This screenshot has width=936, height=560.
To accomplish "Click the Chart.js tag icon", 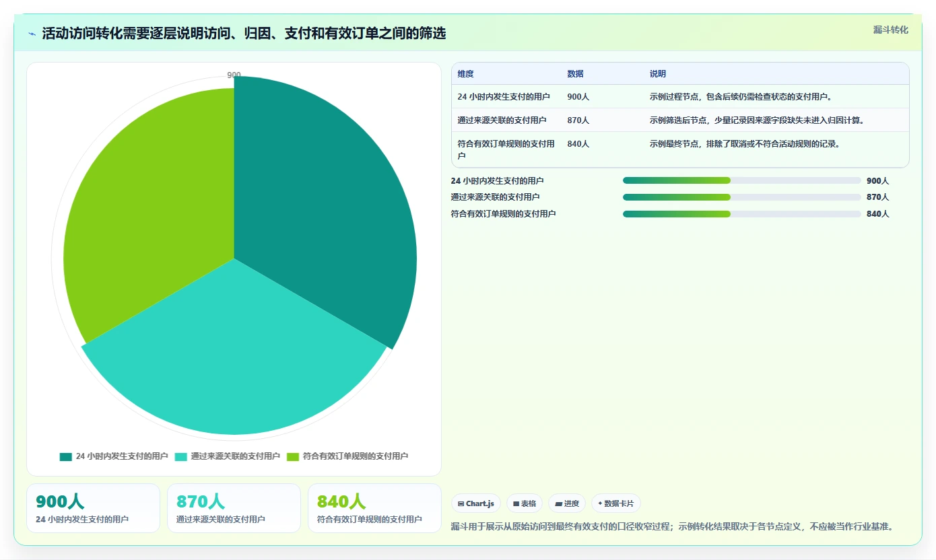I will click(x=461, y=503).
